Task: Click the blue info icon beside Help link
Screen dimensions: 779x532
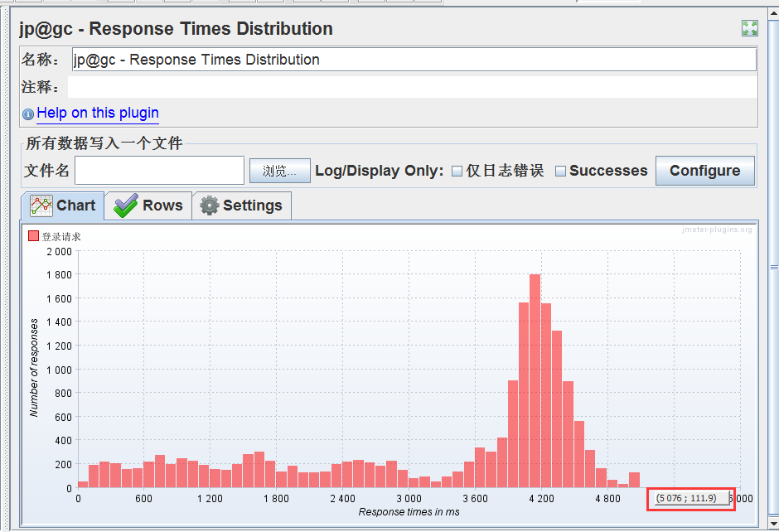Action: point(27,114)
